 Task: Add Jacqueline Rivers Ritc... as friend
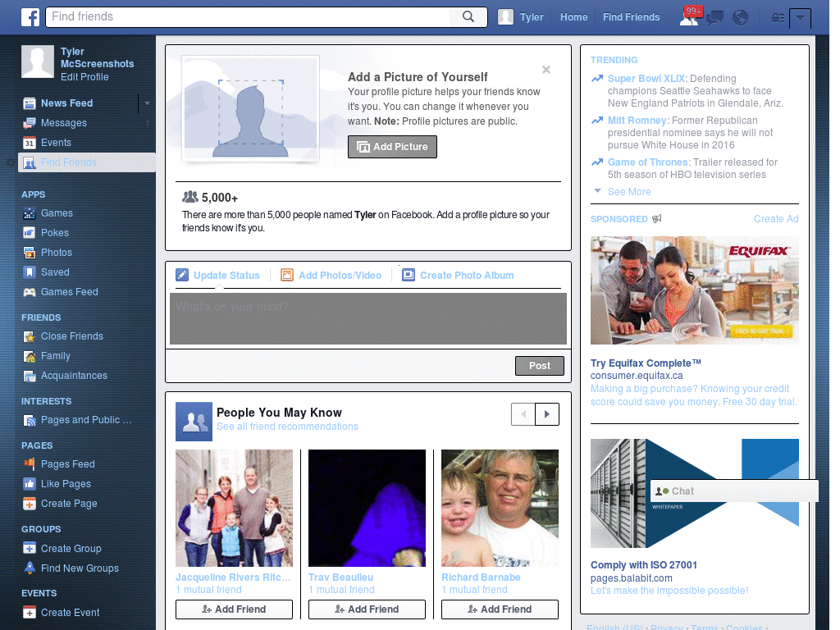point(234,609)
